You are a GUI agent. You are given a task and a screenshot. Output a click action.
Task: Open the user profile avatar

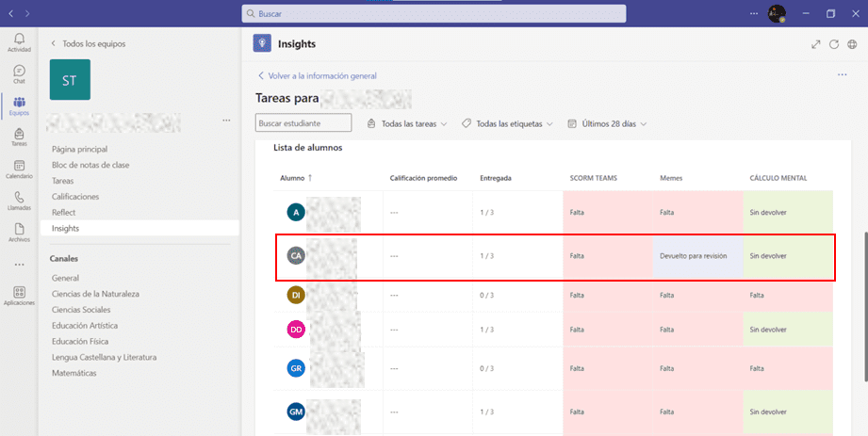pos(777,14)
